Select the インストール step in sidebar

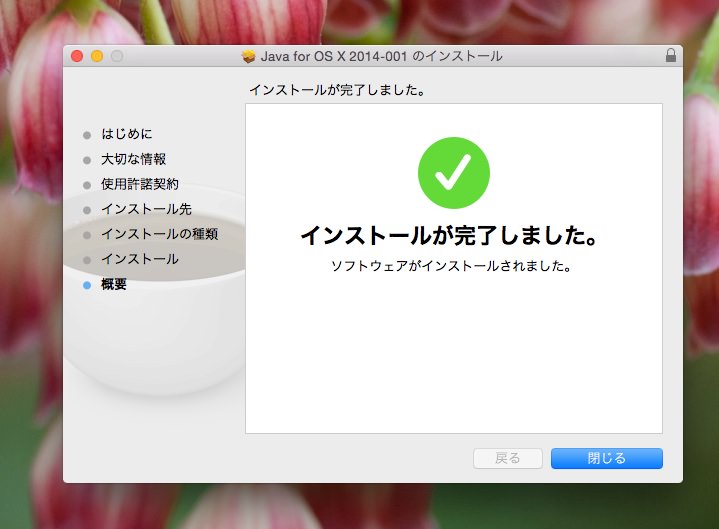click(139, 259)
